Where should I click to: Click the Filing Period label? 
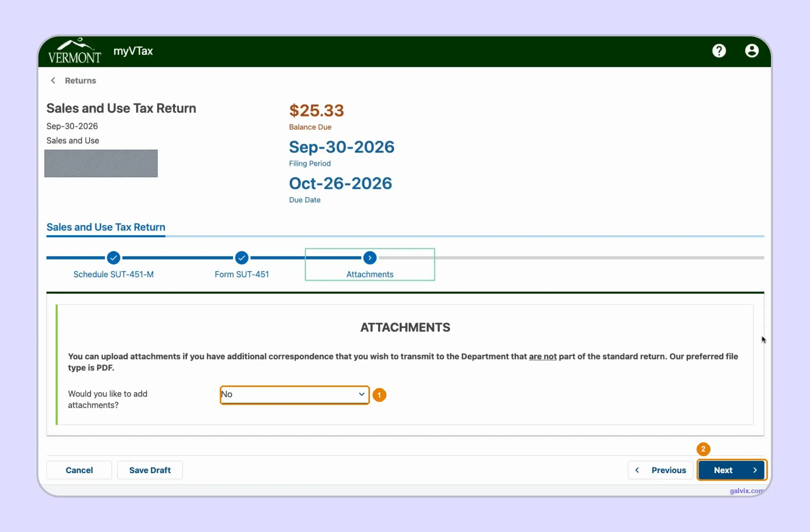[x=310, y=163]
